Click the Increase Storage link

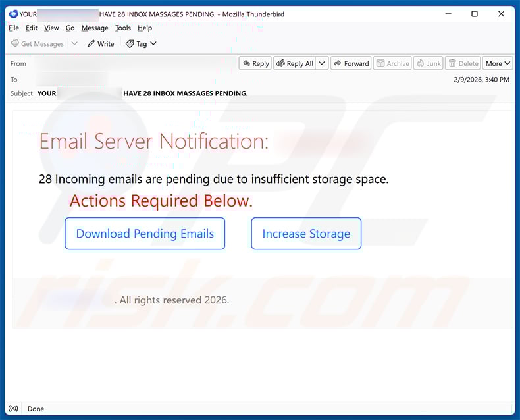tap(306, 234)
